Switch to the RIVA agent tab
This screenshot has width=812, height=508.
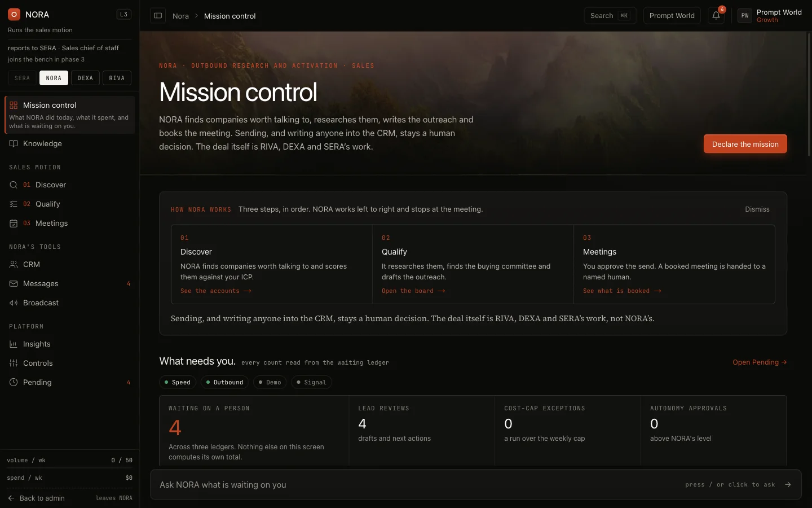117,78
